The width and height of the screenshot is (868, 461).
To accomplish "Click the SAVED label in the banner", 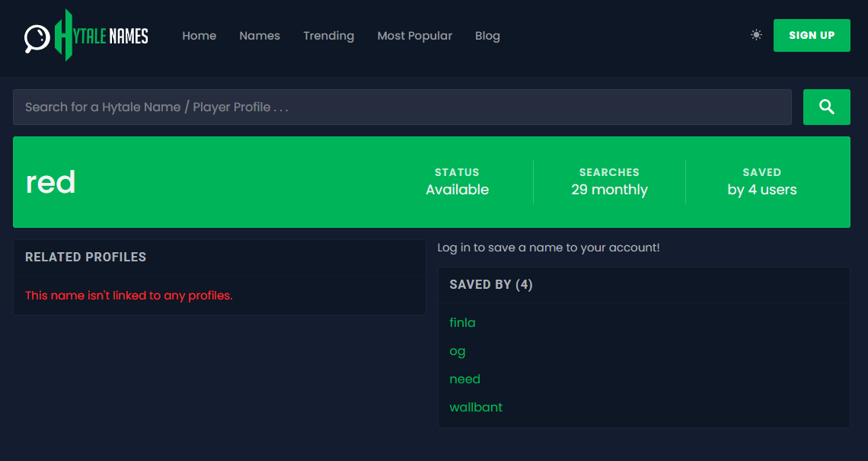I will (x=762, y=172).
